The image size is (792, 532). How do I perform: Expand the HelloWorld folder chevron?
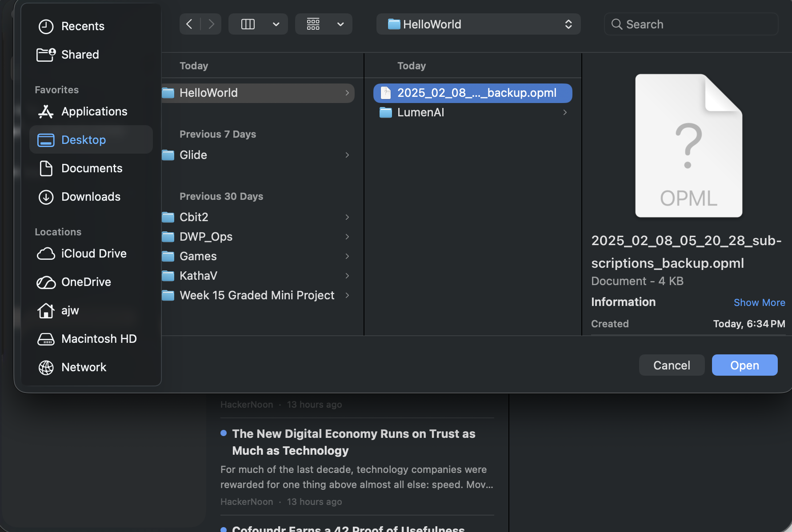[347, 93]
